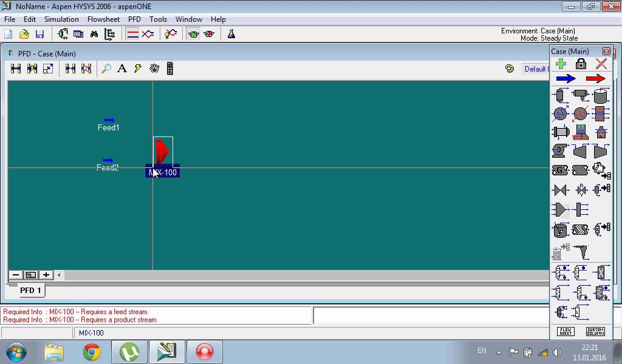This screenshot has width=622, height=364.
Task: Select Swap Connections PFD tool
Action: [86, 69]
